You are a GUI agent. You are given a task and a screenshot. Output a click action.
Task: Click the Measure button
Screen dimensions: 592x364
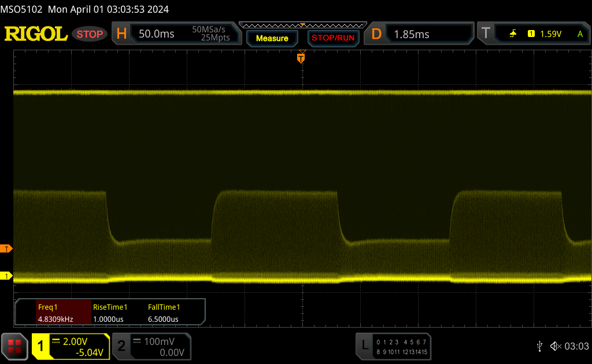(272, 38)
